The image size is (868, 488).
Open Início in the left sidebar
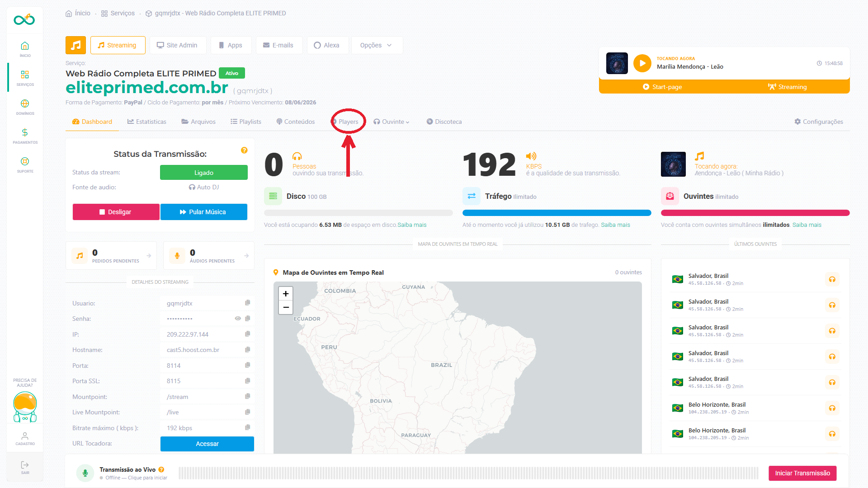click(25, 49)
